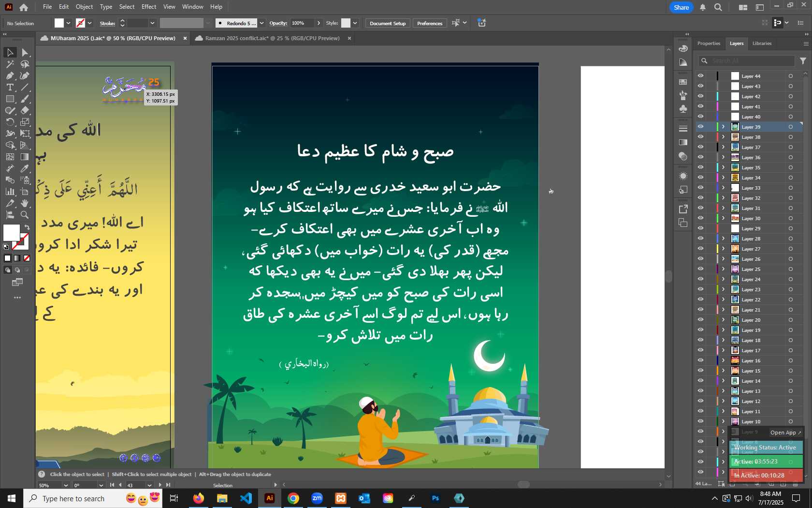Open the fill color dropdown arrow
The height and width of the screenshot is (508, 812).
(69, 23)
